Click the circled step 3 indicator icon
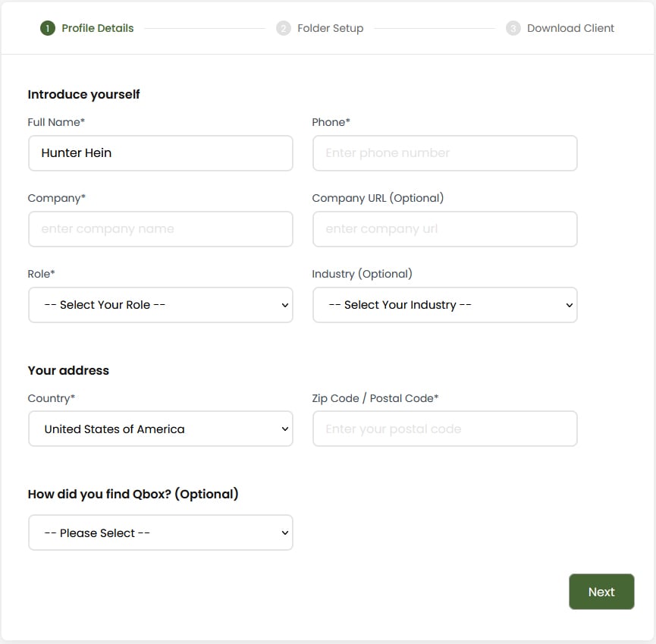Screen dimensions: 656x644 [x=514, y=27]
